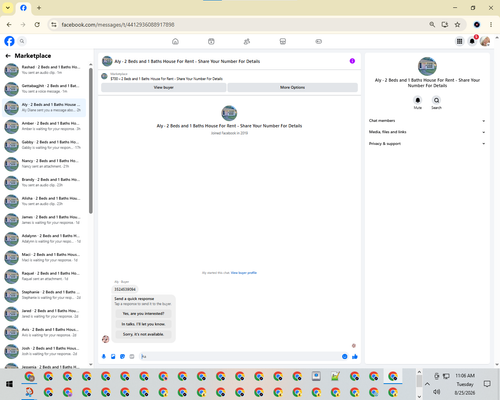
Task: Open the View buyer profile link
Action: click(244, 273)
